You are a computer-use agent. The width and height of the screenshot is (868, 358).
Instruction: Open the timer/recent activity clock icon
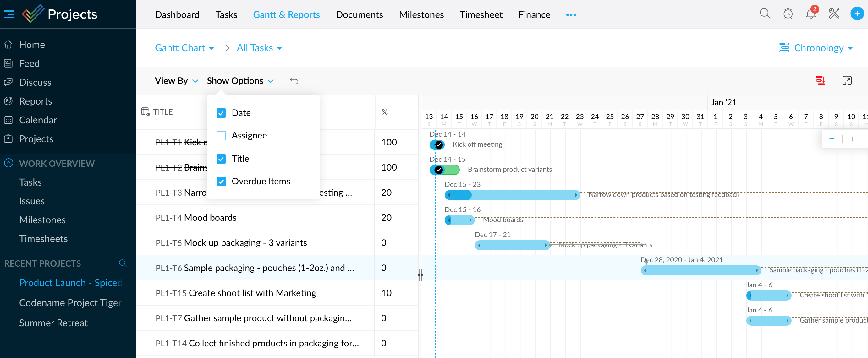point(788,14)
